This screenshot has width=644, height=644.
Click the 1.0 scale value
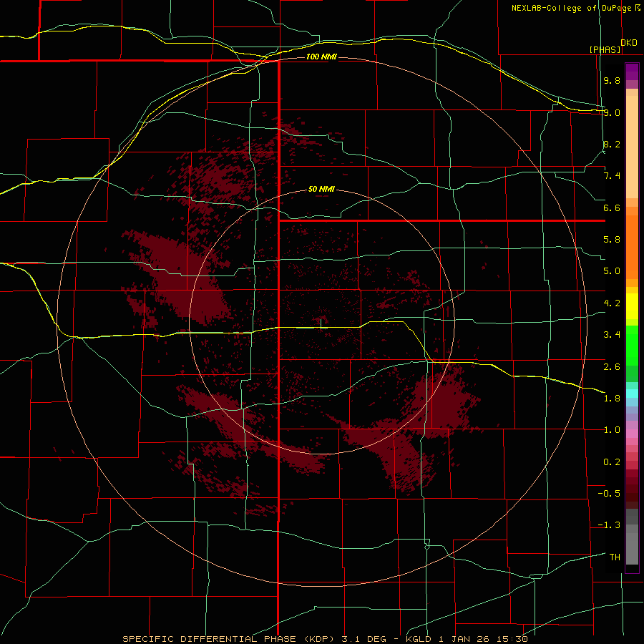612,430
